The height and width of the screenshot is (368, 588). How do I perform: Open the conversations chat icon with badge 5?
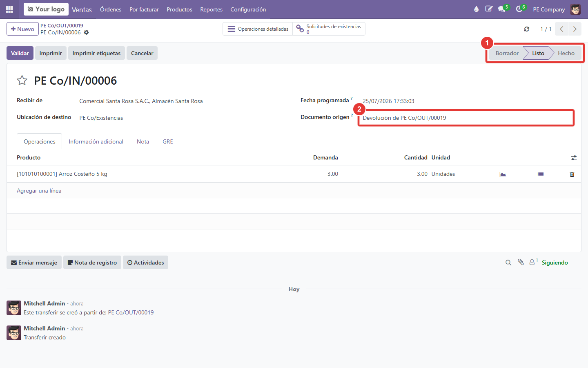coord(502,9)
